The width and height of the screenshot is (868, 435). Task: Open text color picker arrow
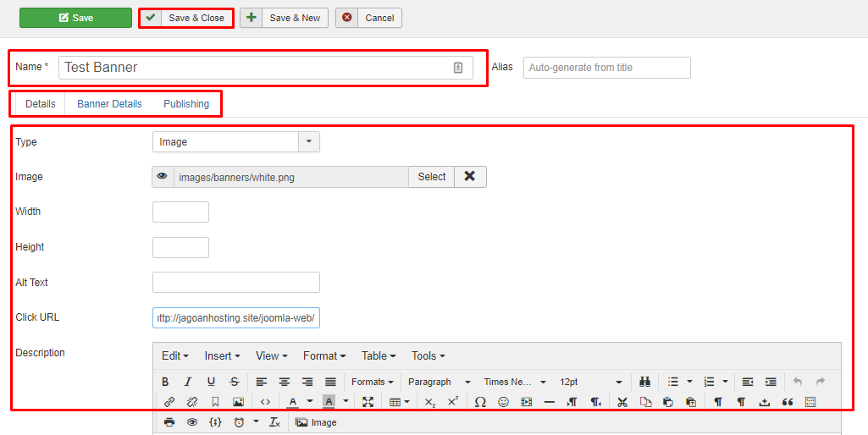point(309,402)
